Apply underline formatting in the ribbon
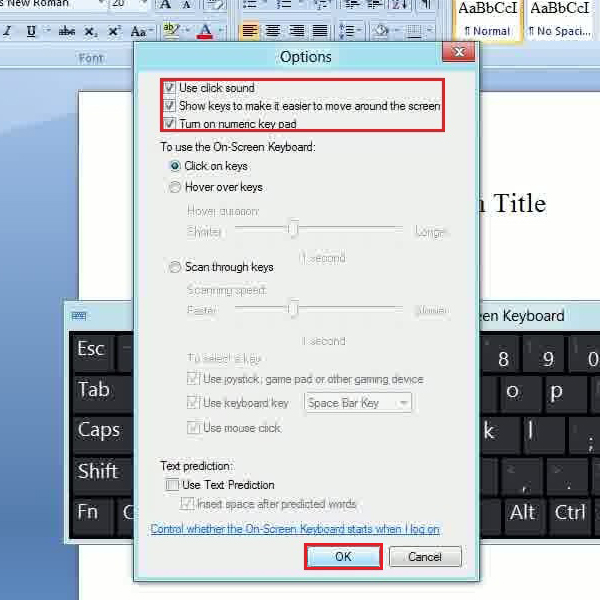 point(31,31)
